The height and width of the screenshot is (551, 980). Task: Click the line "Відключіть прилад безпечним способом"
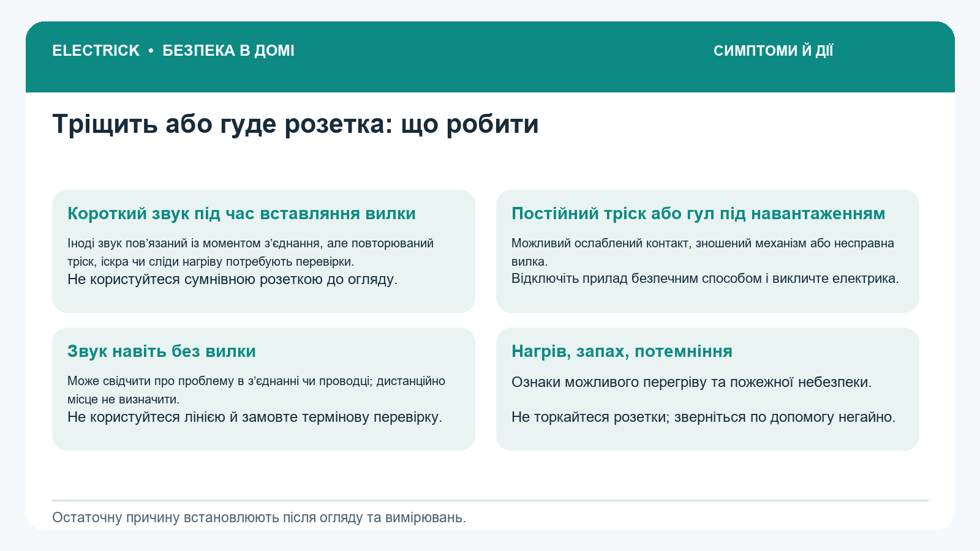[705, 279]
